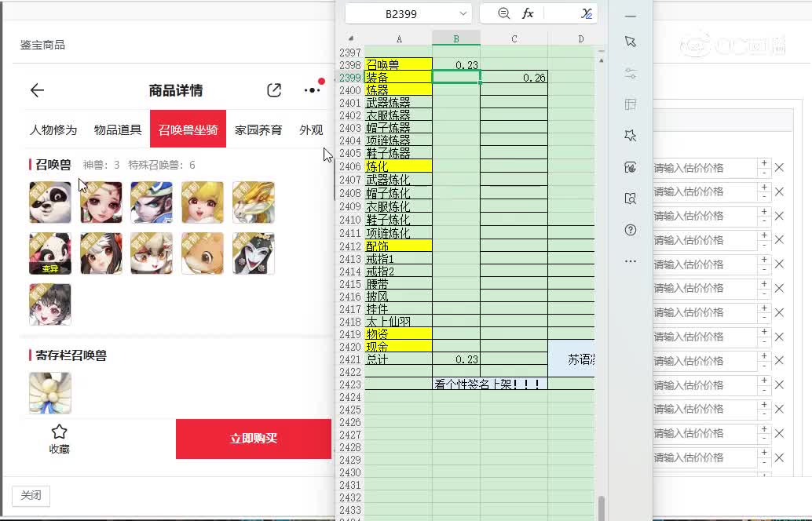Open the help question mark icon
This screenshot has width=812, height=521.
click(x=631, y=230)
